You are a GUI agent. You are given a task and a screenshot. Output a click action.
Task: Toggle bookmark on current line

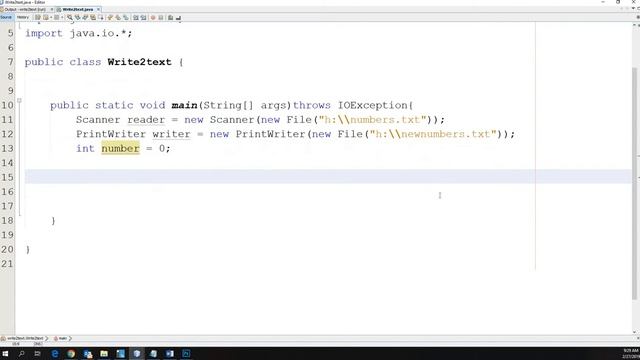pos(126,18)
